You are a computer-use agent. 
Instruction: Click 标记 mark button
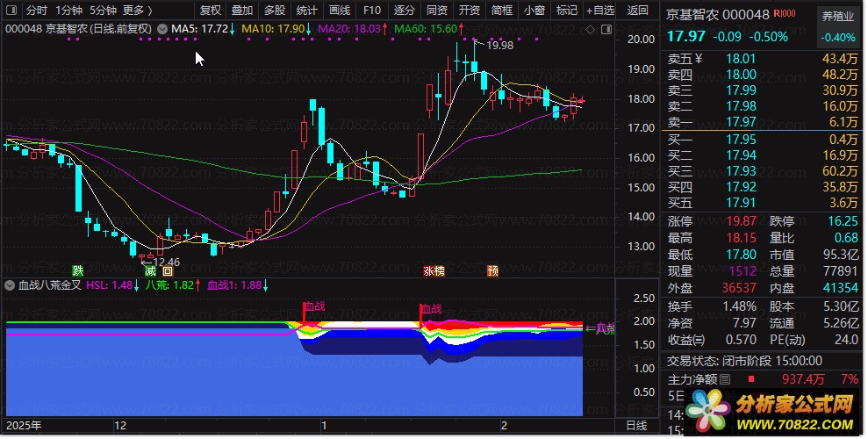pyautogui.click(x=566, y=10)
